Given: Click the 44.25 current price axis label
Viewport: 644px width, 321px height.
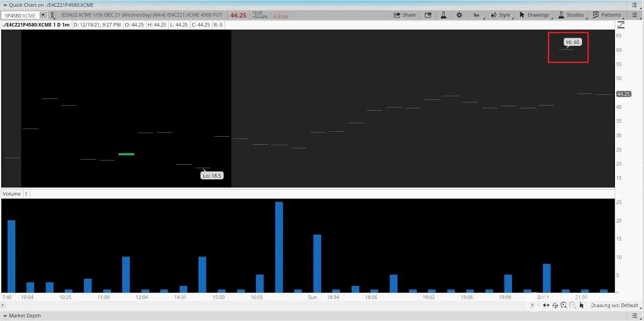Looking at the screenshot, I should [623, 94].
